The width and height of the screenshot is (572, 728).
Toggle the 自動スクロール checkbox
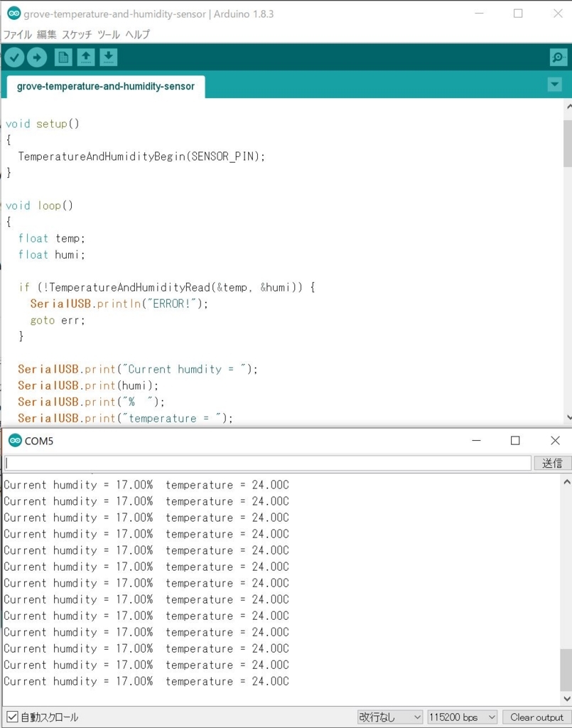(x=13, y=717)
